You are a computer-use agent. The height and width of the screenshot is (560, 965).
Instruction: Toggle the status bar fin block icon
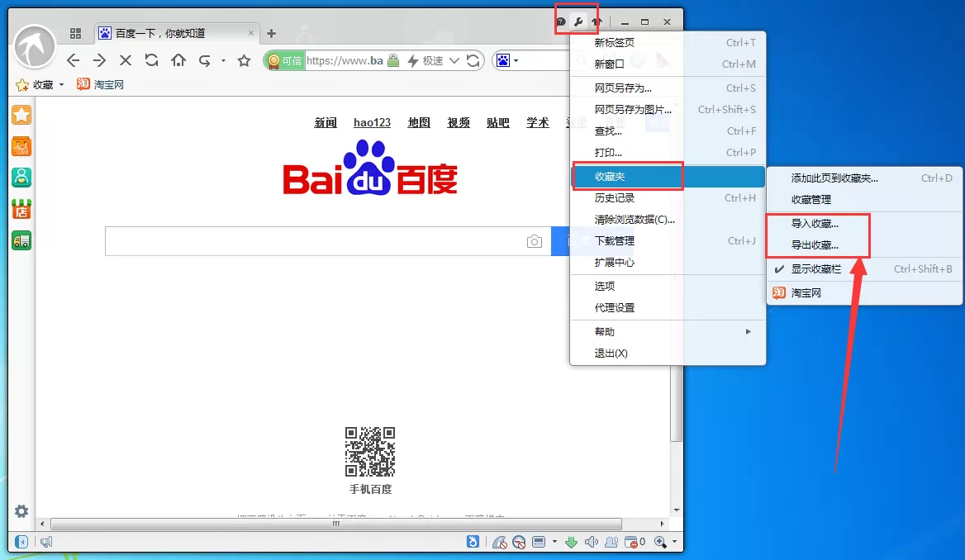tap(499, 542)
